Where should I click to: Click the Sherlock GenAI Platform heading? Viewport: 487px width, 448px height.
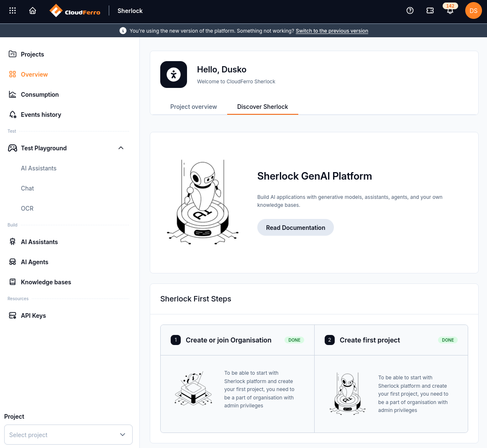(314, 176)
